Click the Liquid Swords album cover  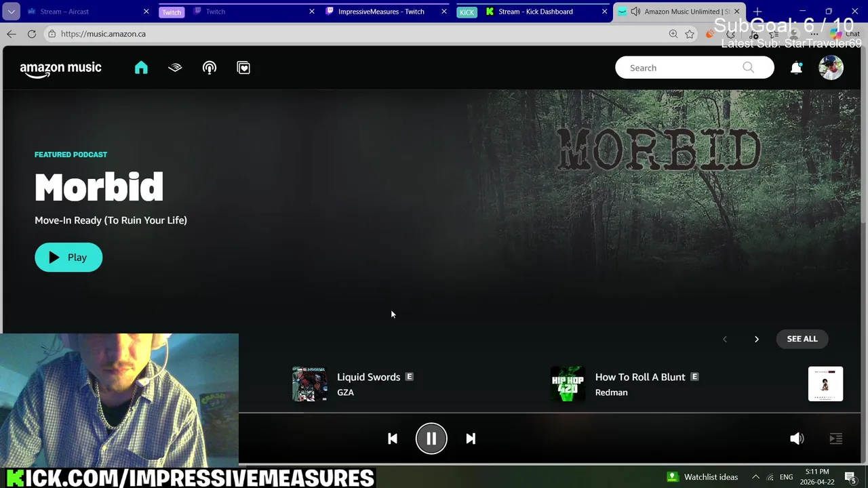click(309, 384)
